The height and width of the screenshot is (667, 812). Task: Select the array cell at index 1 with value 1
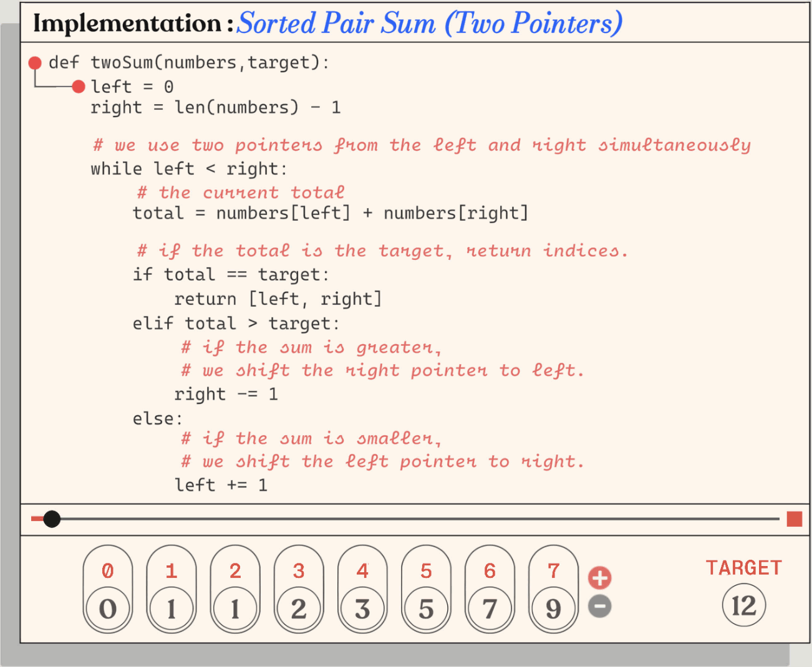[172, 610]
